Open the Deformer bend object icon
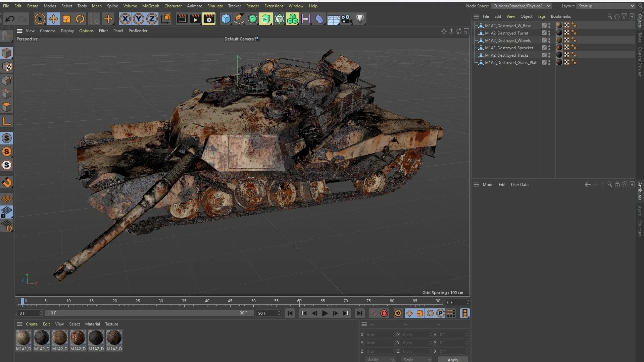Screen dimensions: 644x362 click(319, 19)
